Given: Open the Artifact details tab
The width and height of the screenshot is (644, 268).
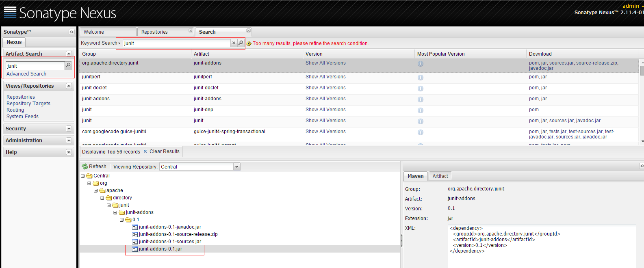Looking at the screenshot, I should click(x=440, y=176).
